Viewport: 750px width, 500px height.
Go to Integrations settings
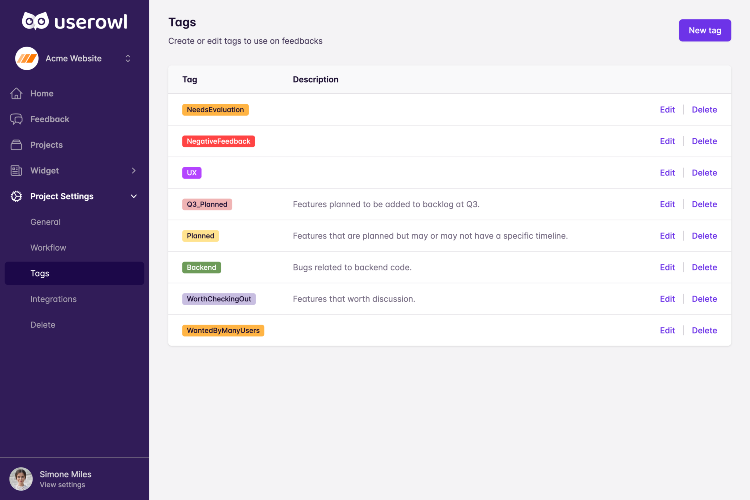[54, 299]
